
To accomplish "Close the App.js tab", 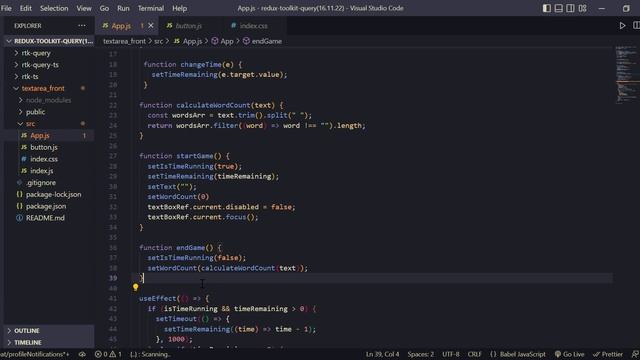I will (151, 26).
